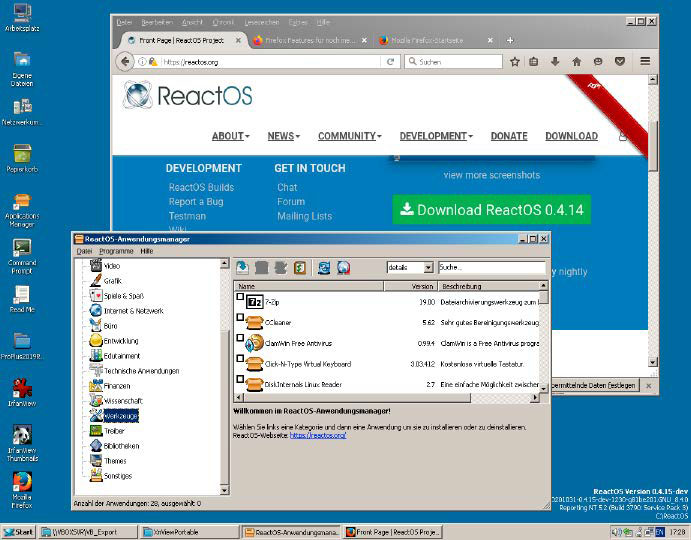Launch Mozilla Firefox desktop icon
This screenshot has width=691, height=540.
pyautogui.click(x=22, y=490)
